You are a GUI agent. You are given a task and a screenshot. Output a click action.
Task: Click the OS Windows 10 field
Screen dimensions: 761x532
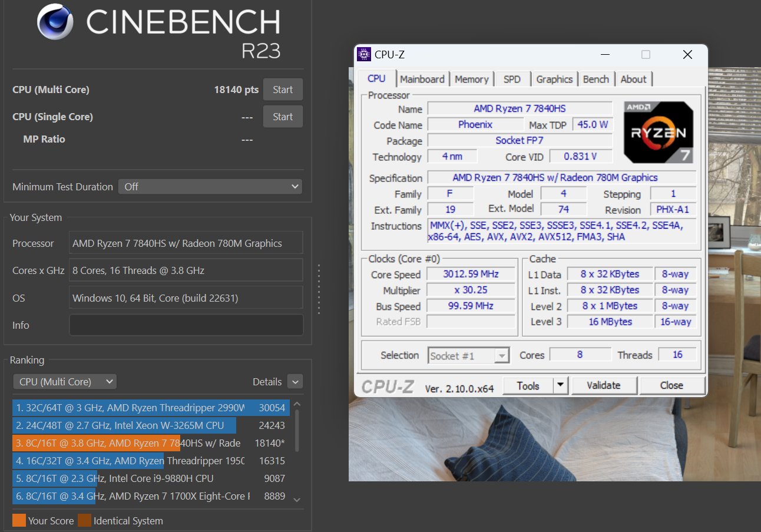(x=186, y=298)
